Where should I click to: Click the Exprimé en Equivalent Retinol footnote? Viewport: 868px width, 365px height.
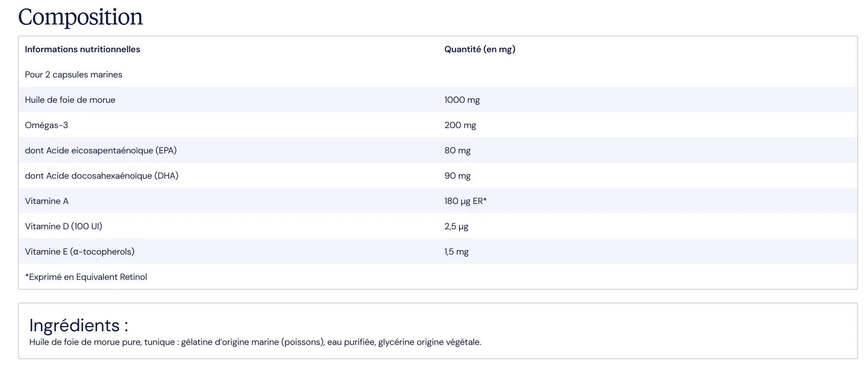tap(86, 277)
